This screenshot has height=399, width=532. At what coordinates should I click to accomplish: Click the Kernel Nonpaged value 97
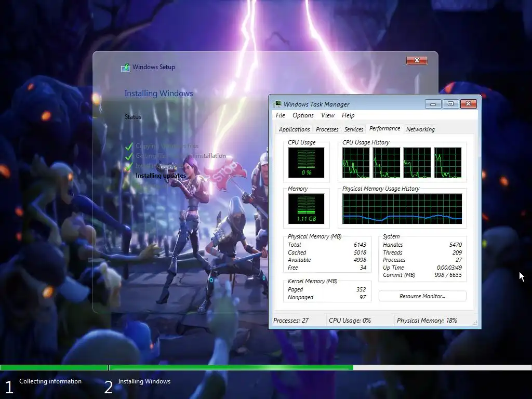point(363,297)
